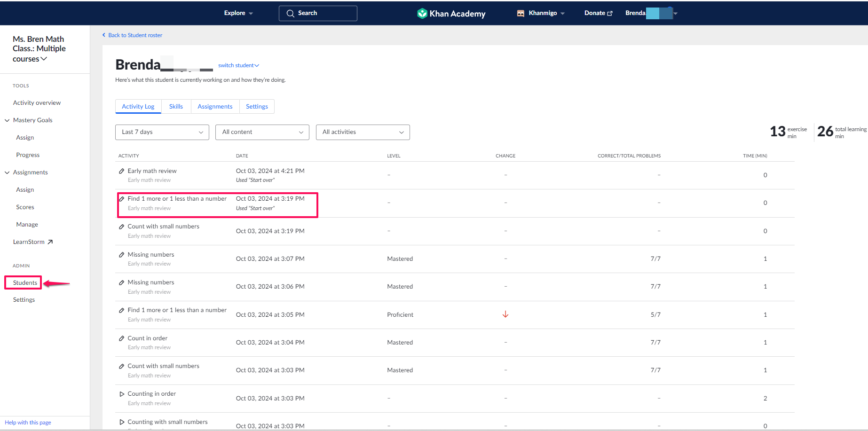
Task: Click the back chevron beside Student roster
Action: [x=104, y=35]
